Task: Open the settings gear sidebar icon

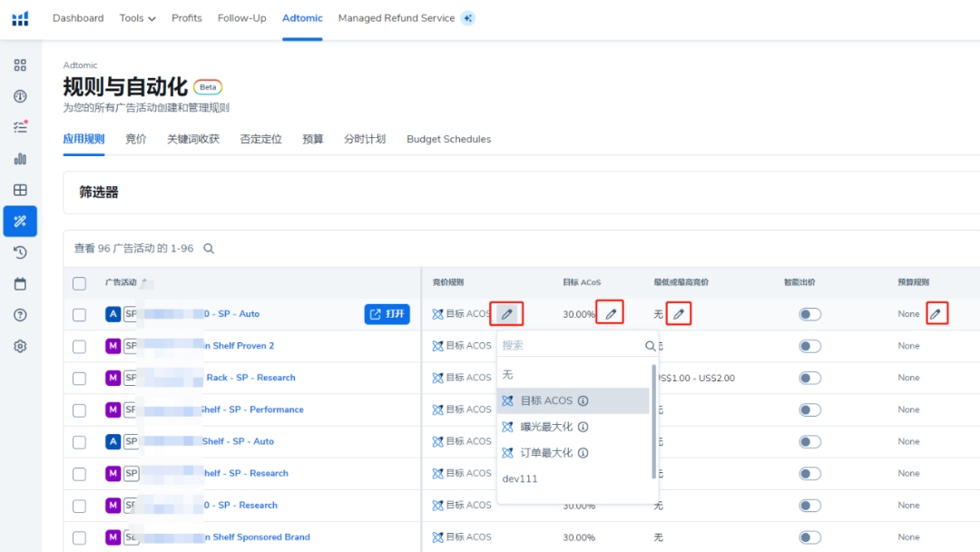Action: click(x=20, y=346)
